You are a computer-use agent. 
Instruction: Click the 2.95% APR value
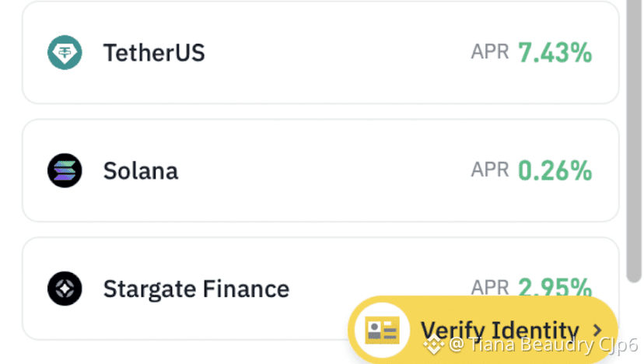click(x=555, y=288)
